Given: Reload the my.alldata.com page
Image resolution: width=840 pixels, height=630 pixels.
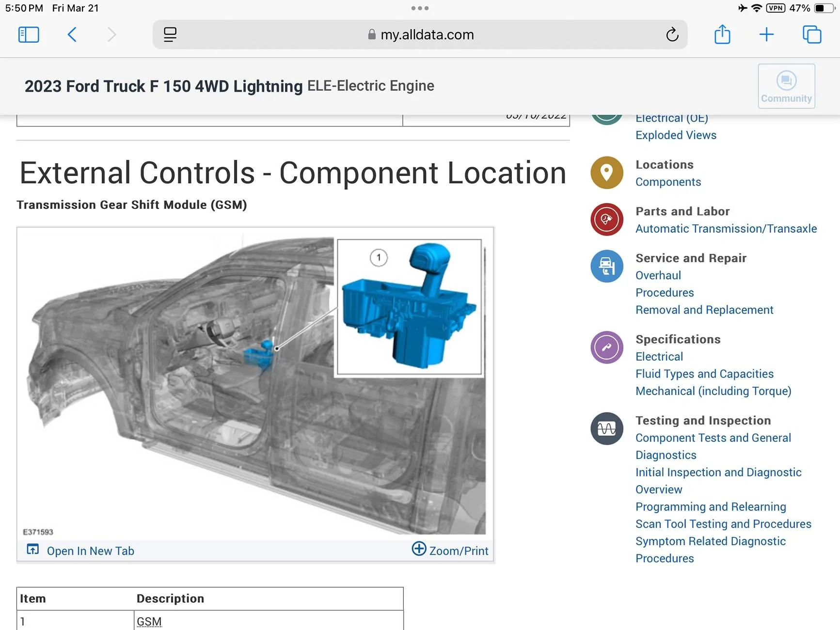Looking at the screenshot, I should (672, 34).
